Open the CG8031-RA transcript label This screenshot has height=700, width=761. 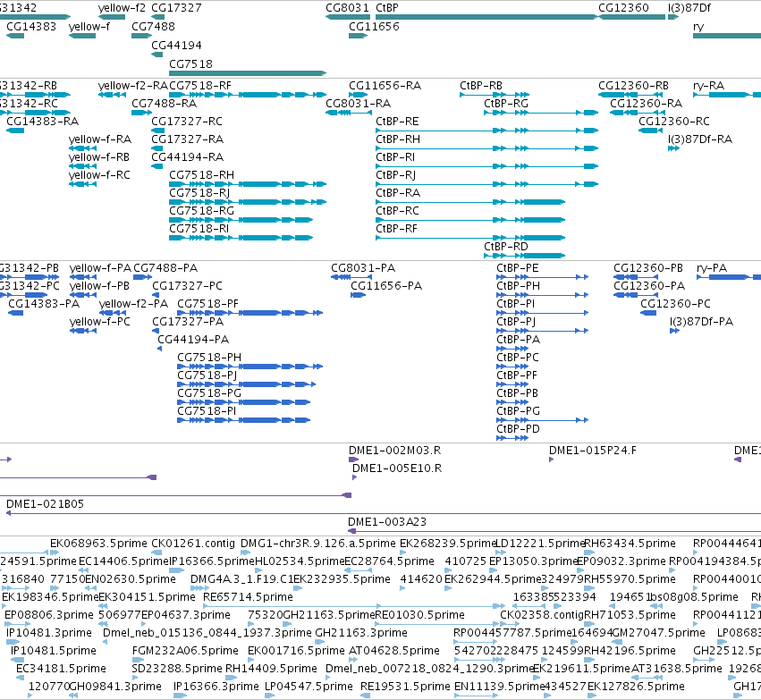(x=359, y=104)
